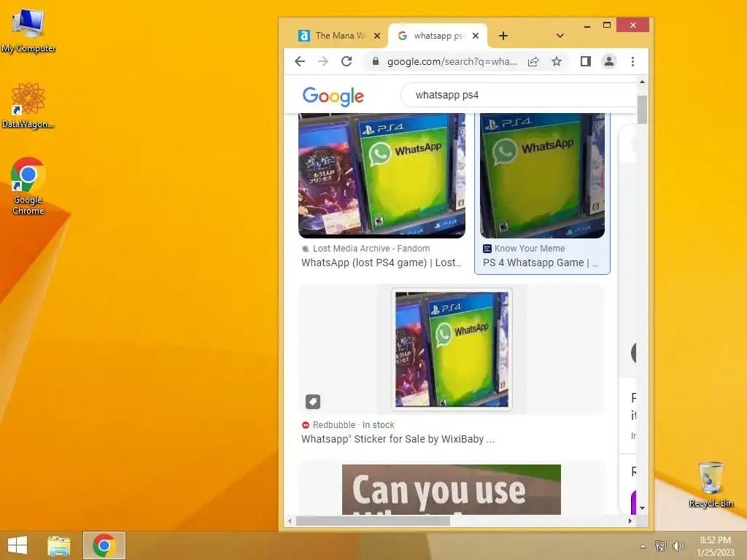This screenshot has height=560, width=747.
Task: Open Lost Media Archive WhatsApp PS4 image
Action: 382,175
